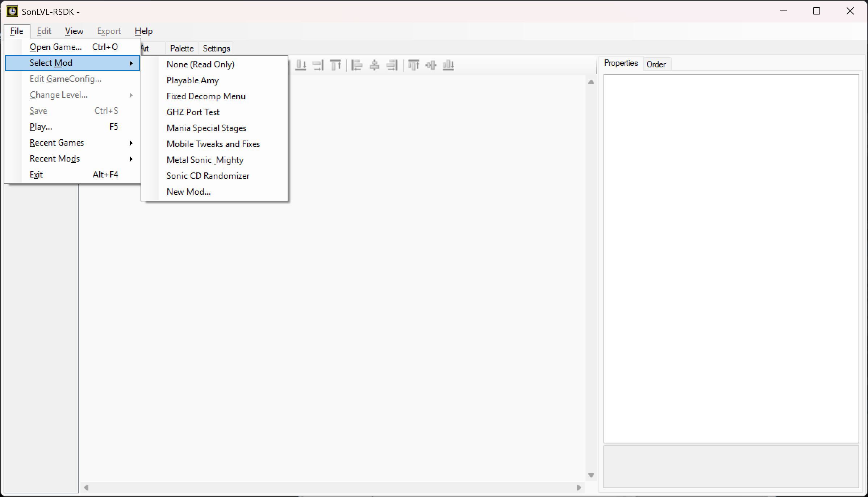The width and height of the screenshot is (868, 497).
Task: Open the Settings tab
Action: [216, 49]
